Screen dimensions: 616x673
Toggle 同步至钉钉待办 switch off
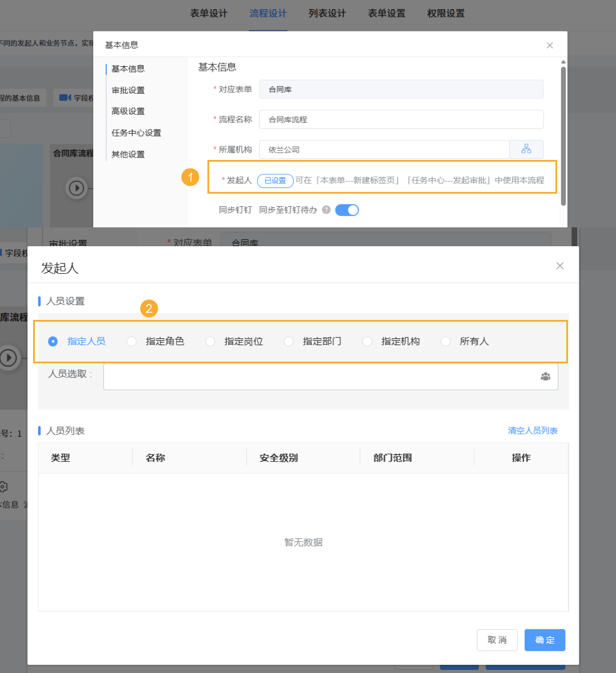[347, 210]
